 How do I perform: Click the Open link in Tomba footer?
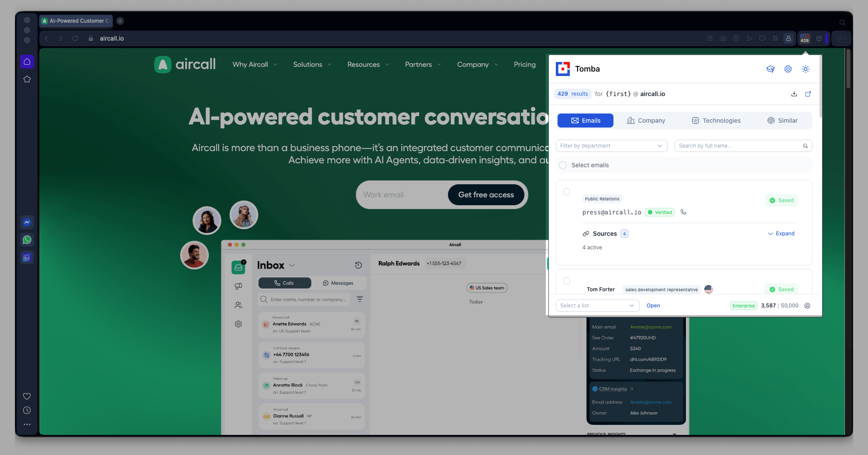653,306
